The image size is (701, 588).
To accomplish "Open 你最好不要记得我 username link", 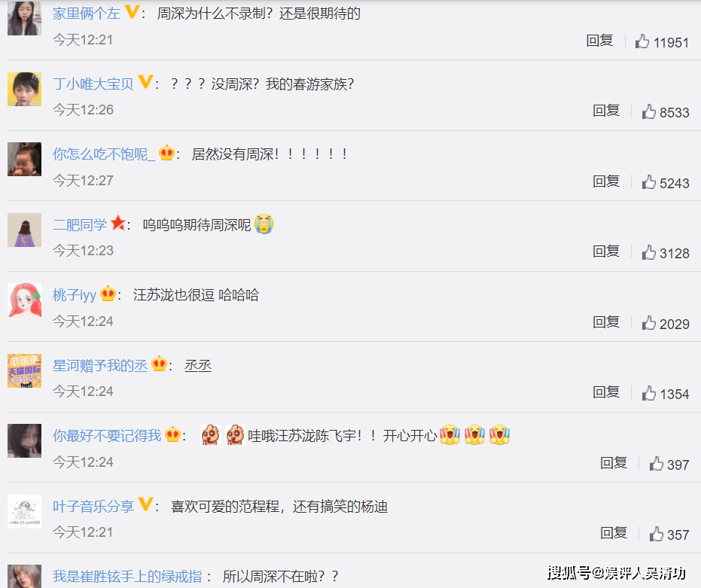I will tap(107, 435).
